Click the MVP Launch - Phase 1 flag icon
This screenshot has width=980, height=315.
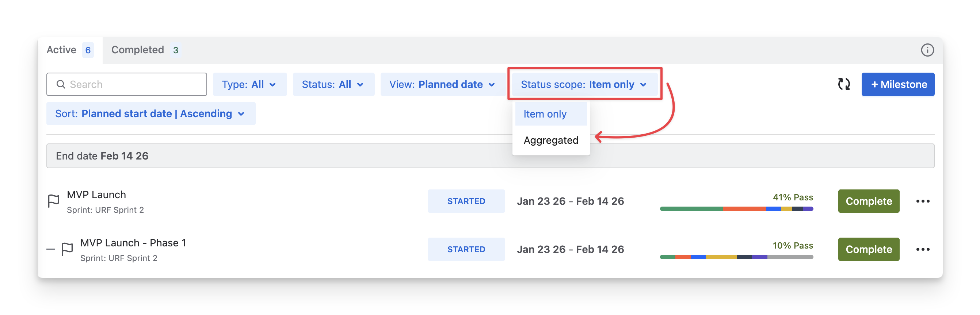tap(67, 249)
